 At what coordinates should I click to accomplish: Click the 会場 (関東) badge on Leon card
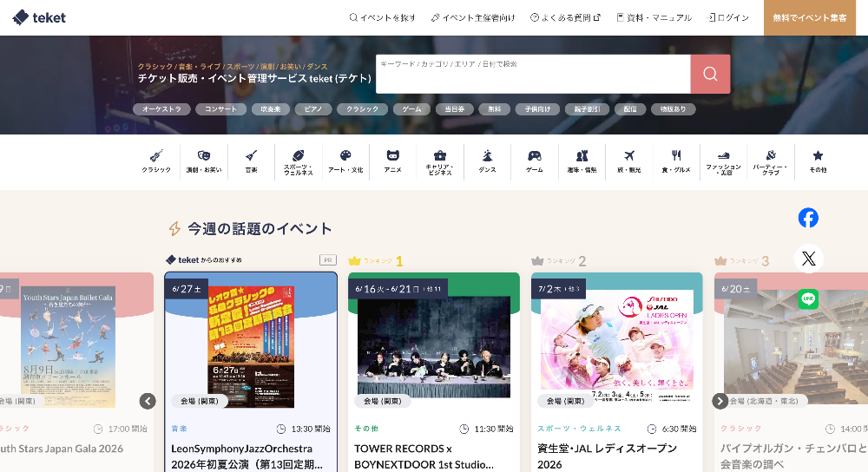[x=200, y=401]
